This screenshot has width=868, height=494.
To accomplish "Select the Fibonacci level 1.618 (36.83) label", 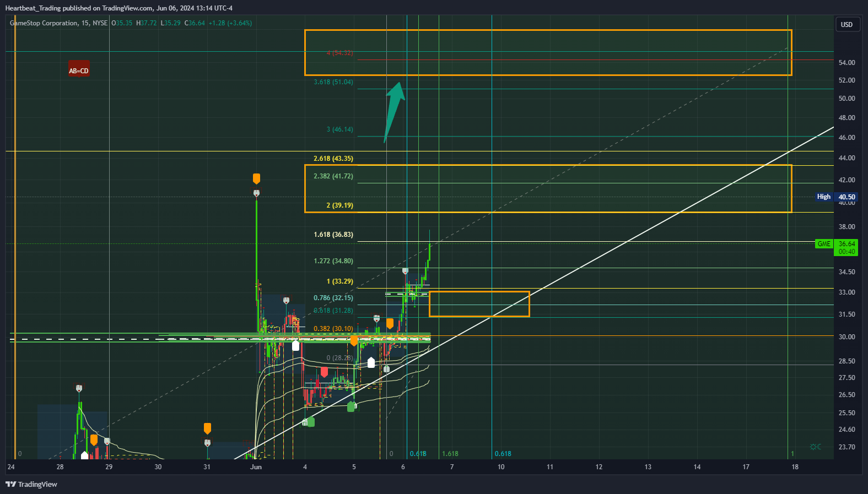I will coord(333,235).
